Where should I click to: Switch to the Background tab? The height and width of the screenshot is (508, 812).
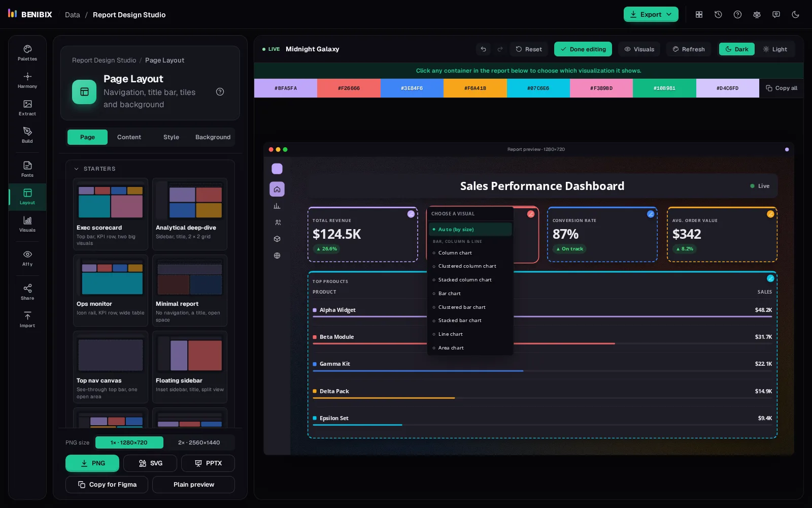(213, 137)
